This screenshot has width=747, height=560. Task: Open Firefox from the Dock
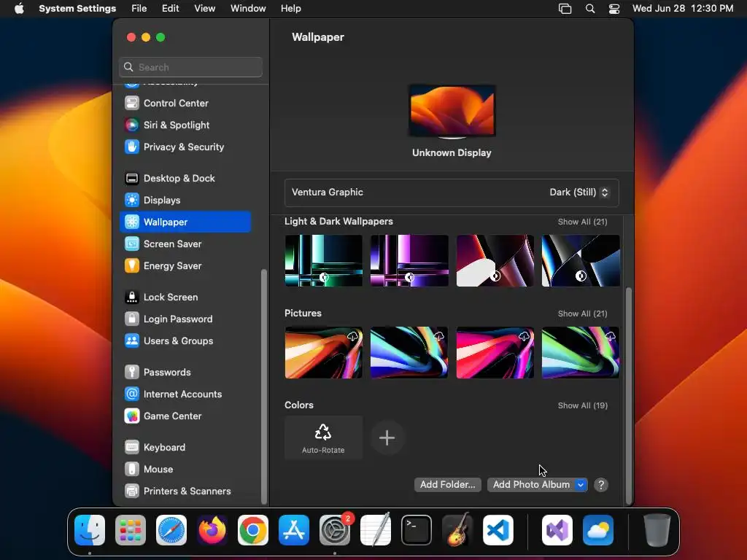click(212, 530)
